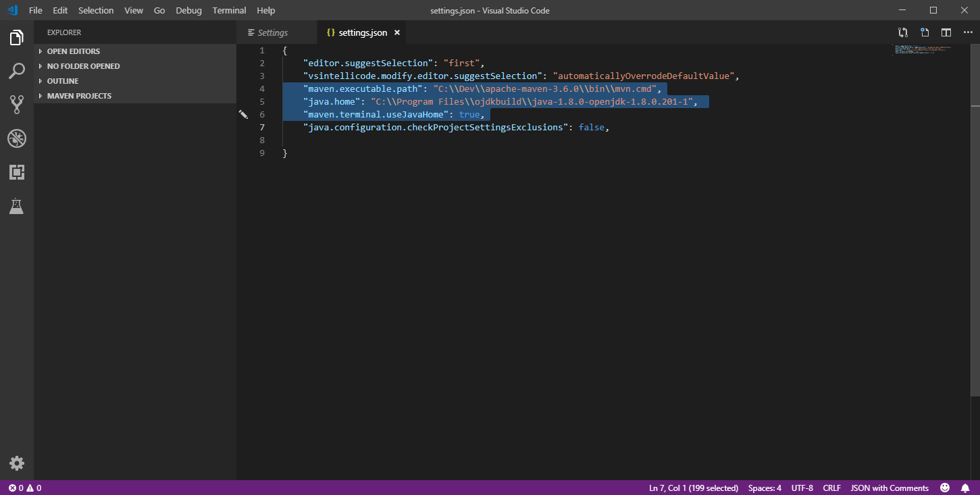Switch to the Settings tab
This screenshot has height=495, width=980.
pos(277,32)
